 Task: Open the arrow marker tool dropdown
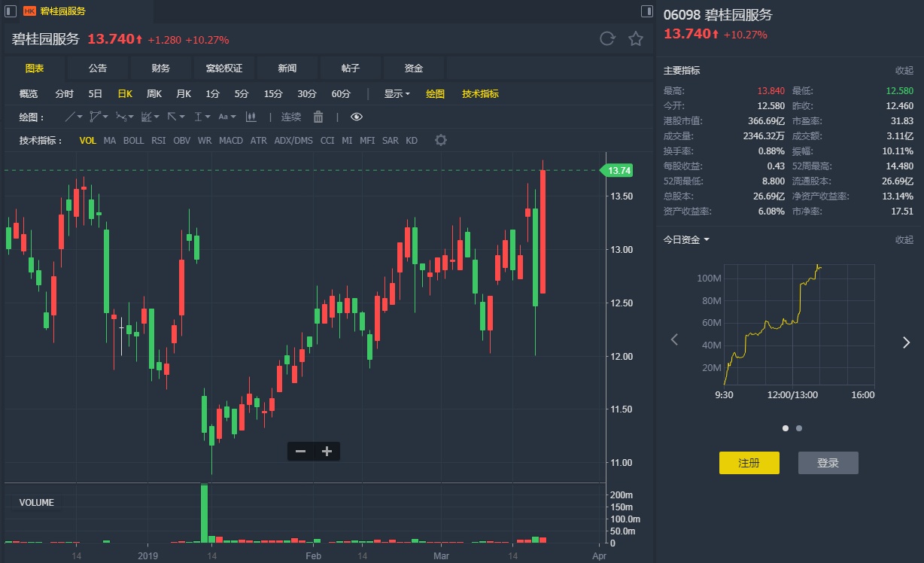click(x=176, y=117)
